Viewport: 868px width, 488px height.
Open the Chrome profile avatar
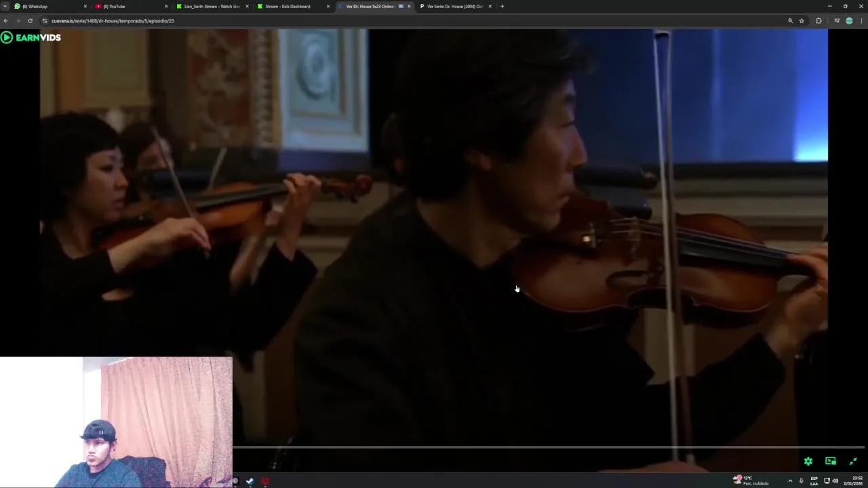849,21
